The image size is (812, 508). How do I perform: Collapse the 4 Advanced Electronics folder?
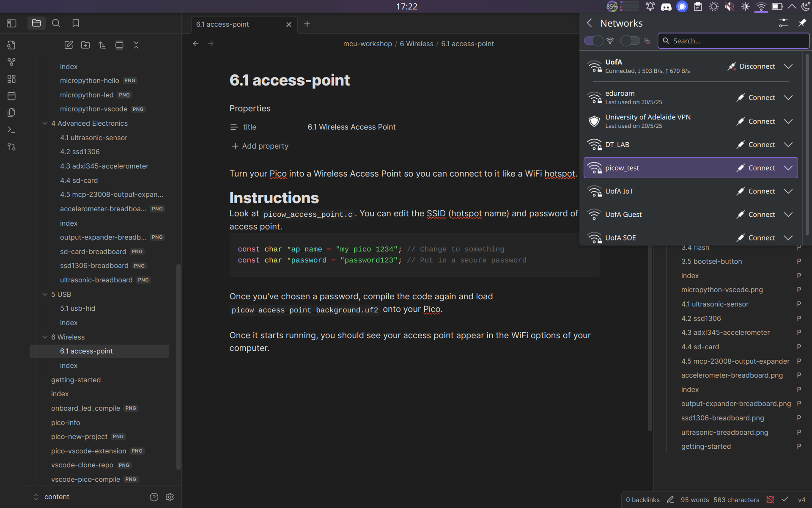(x=45, y=123)
